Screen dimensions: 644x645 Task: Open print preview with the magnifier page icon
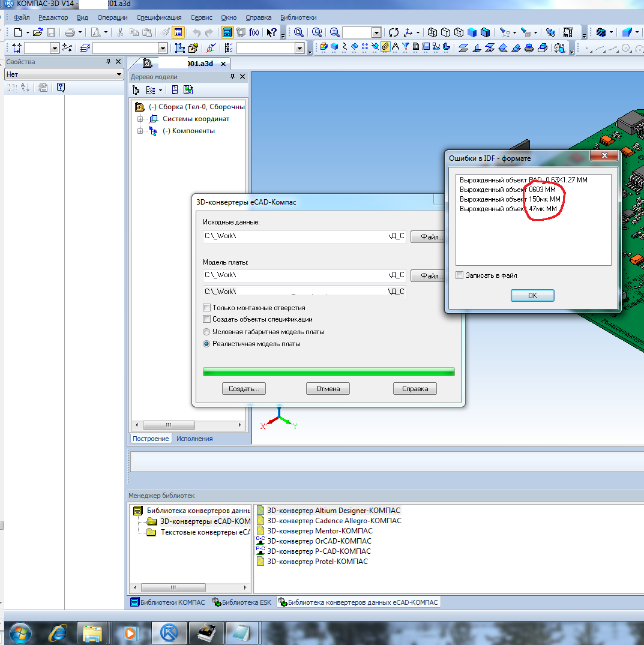95,32
